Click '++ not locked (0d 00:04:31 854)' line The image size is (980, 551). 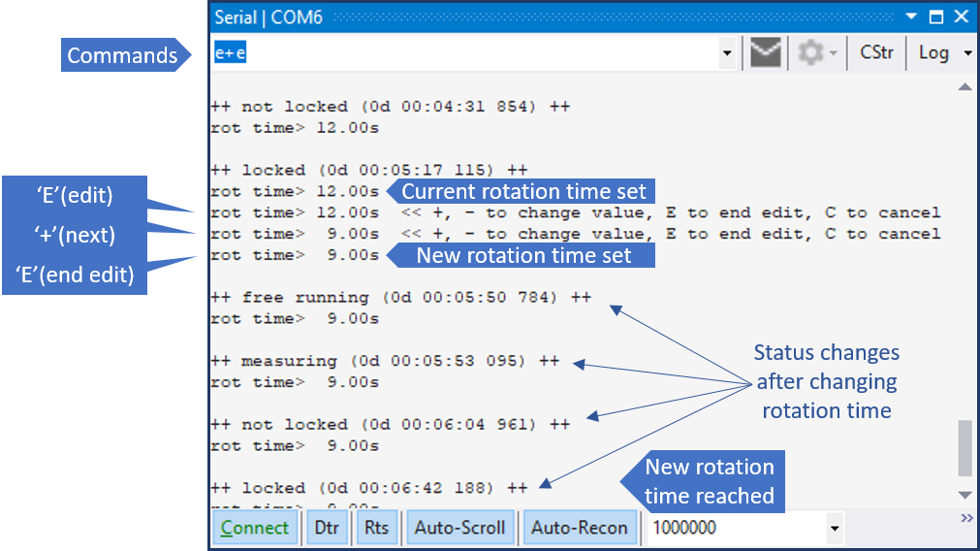(x=390, y=107)
